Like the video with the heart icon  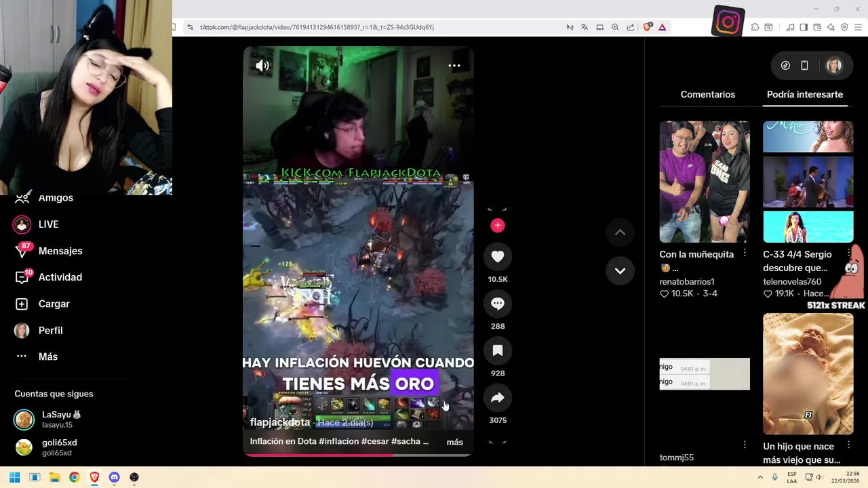498,257
